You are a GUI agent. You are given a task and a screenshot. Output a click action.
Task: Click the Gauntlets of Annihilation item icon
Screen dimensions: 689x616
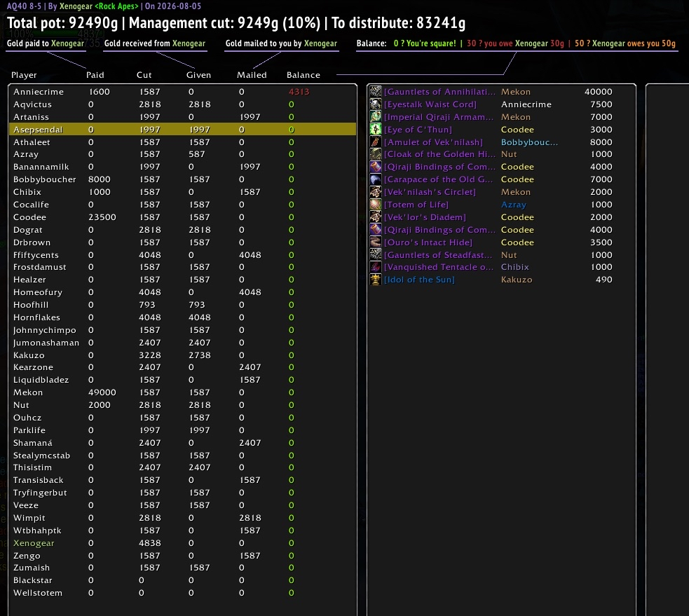click(375, 91)
